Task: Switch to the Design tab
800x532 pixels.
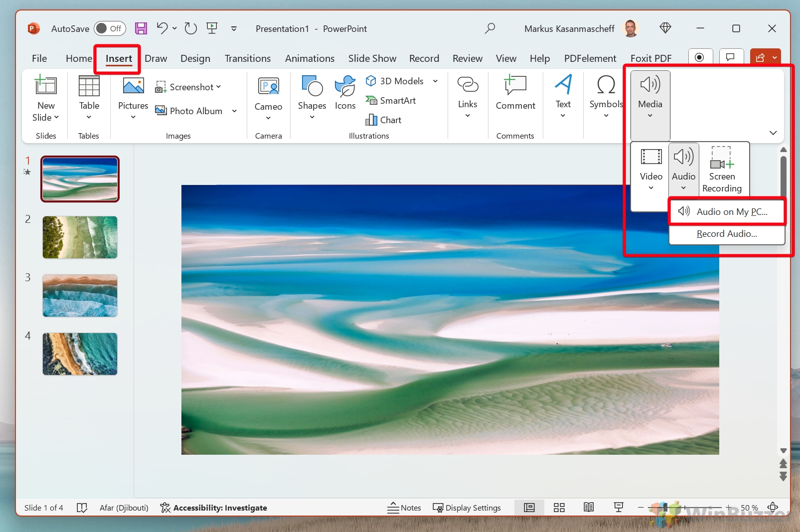Action: pos(195,58)
